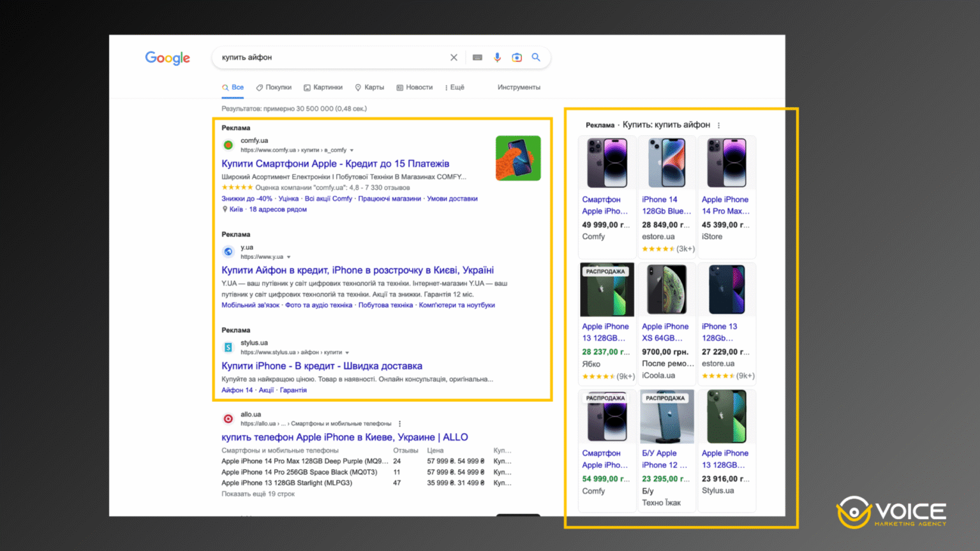980x551 pixels.
Task: Open Google Lens camera search icon
Action: 517,57
